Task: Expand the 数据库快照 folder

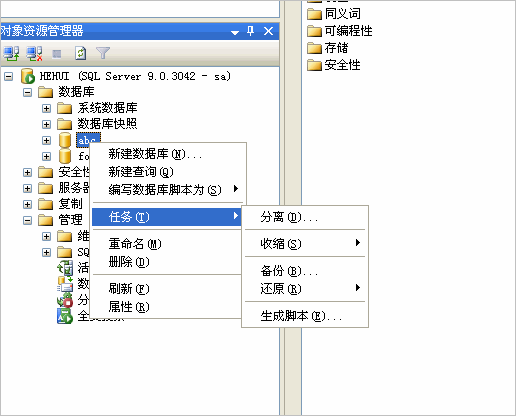Action: pos(46,124)
